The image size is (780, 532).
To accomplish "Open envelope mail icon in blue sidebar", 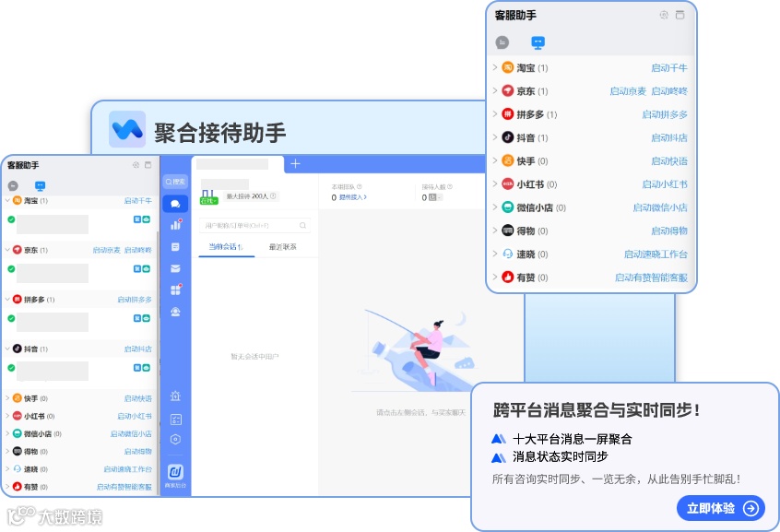I will tap(175, 268).
